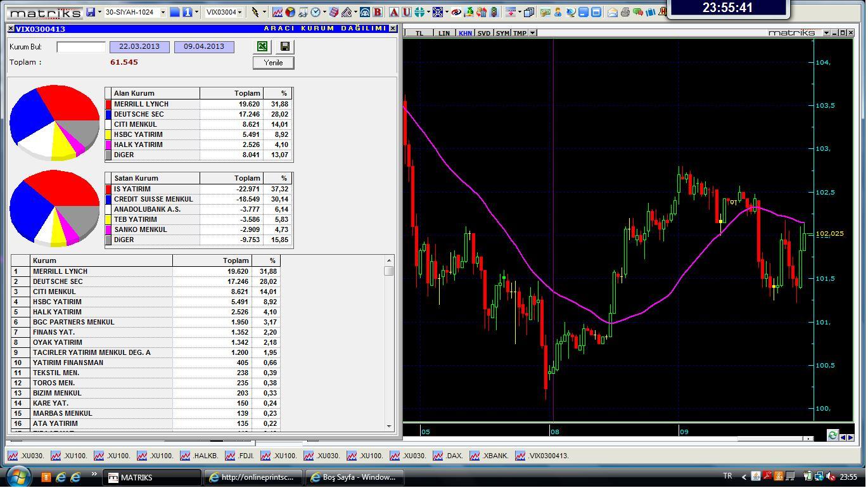The image size is (868, 488).
Task: Click the solid blue square toolbar icon
Action: [175, 12]
